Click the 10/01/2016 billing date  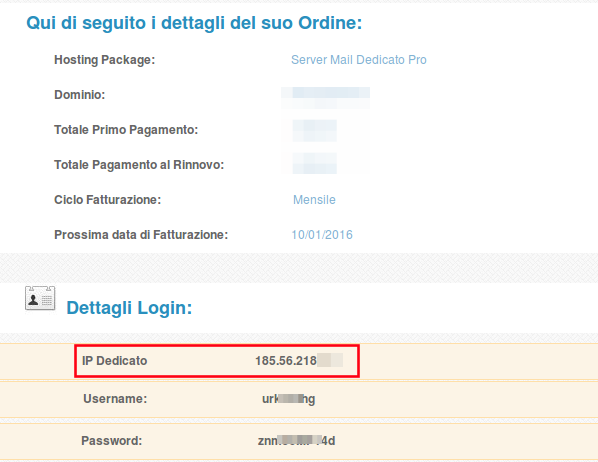322,235
